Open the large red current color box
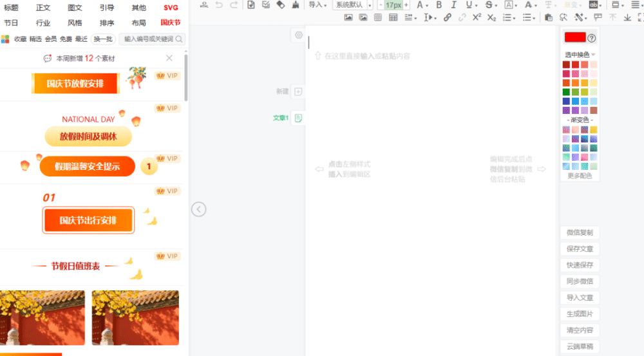 575,37
